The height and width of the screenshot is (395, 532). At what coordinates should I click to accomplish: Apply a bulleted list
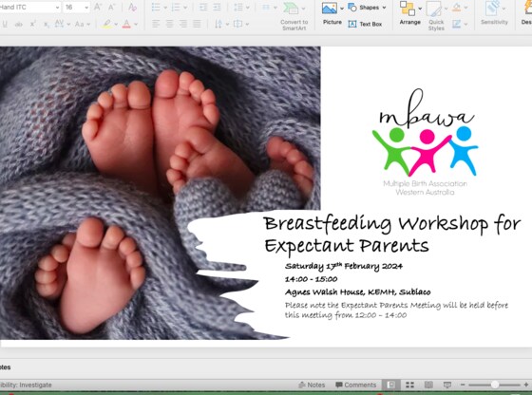[156, 7]
